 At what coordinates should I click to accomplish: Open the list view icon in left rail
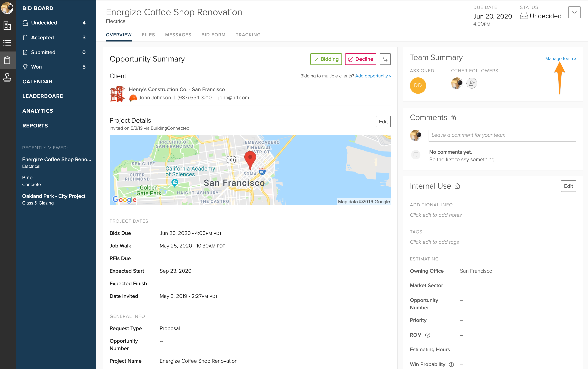click(7, 43)
